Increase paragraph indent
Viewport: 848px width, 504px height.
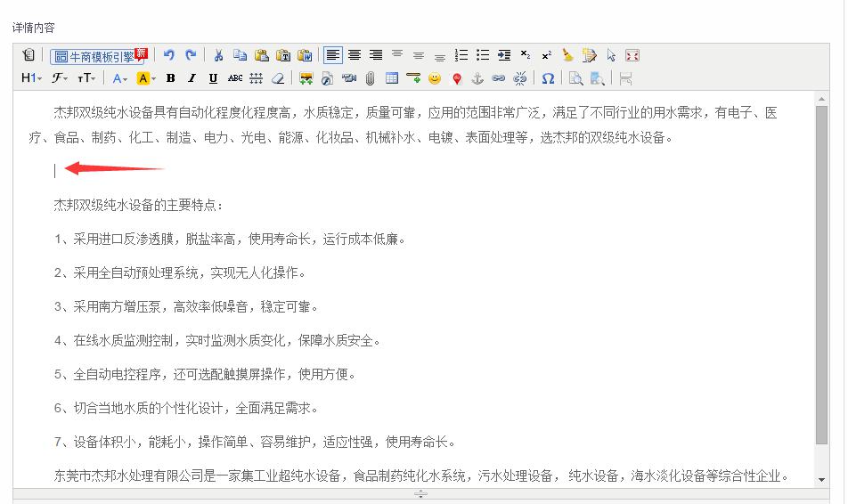point(504,55)
